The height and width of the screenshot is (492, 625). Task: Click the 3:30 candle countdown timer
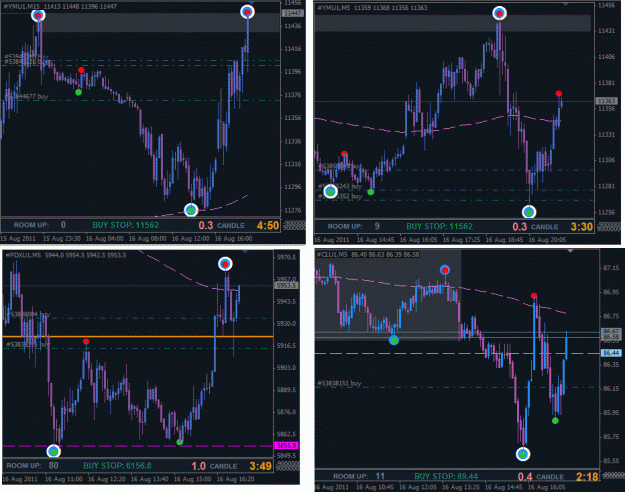[x=582, y=227]
